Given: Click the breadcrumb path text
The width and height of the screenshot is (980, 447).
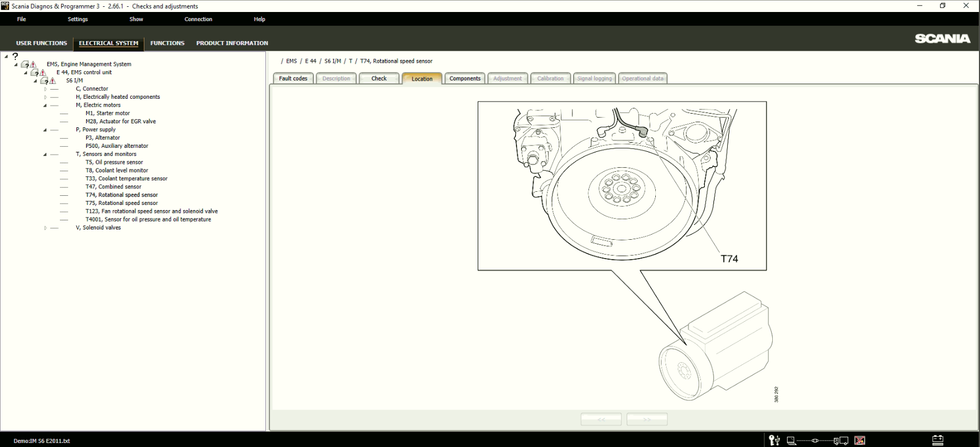Looking at the screenshot, I should (357, 61).
